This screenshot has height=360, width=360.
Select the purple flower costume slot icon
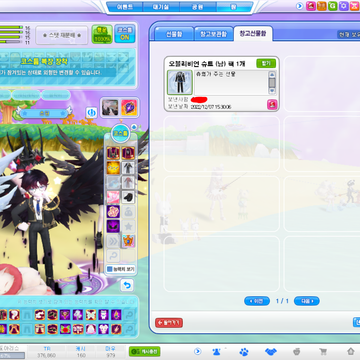(x=113, y=211)
